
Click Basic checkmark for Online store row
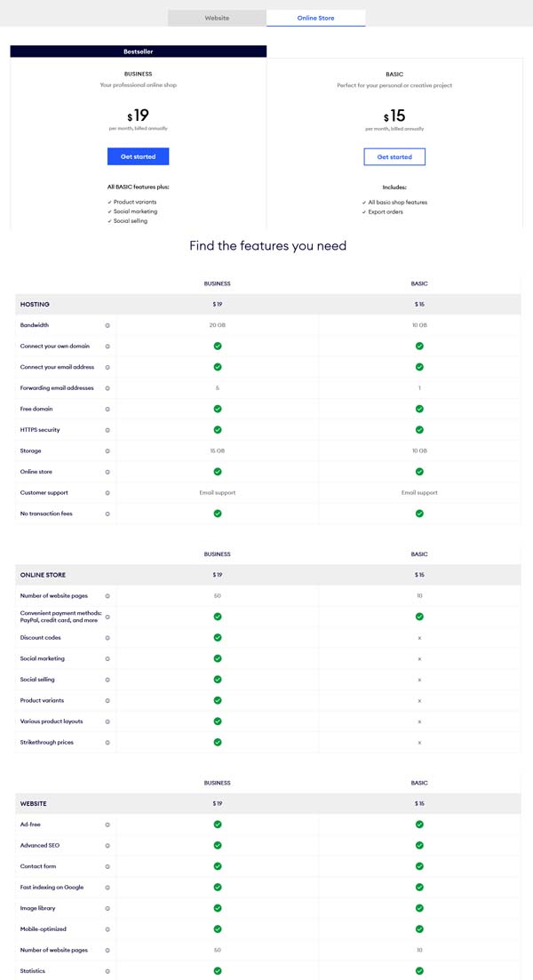point(419,472)
